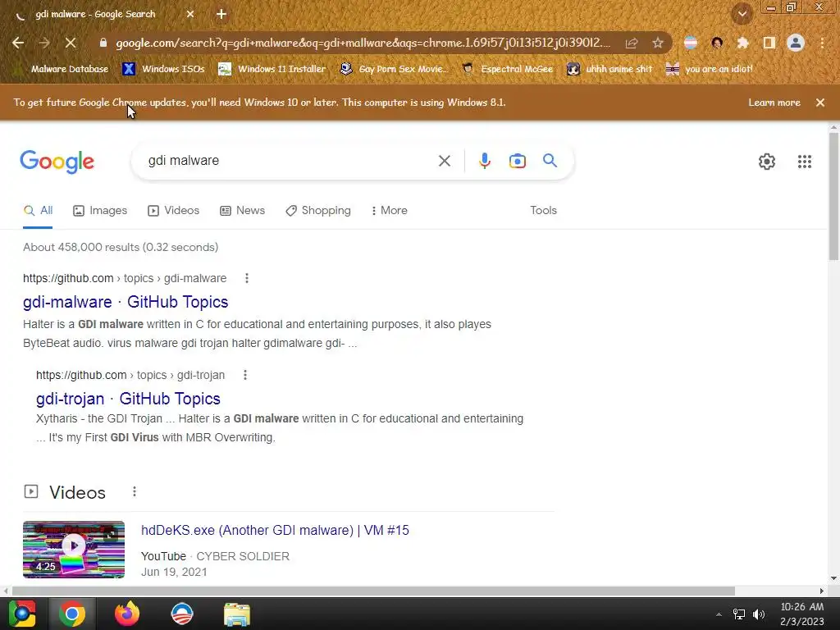Click the striped flag extension icon
This screenshot has width=840, height=630.
691,43
